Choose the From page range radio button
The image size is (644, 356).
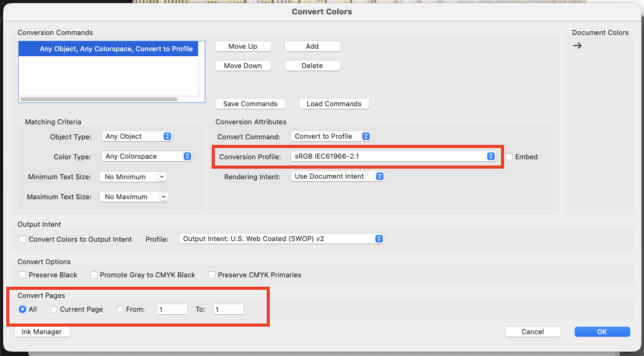(x=120, y=309)
